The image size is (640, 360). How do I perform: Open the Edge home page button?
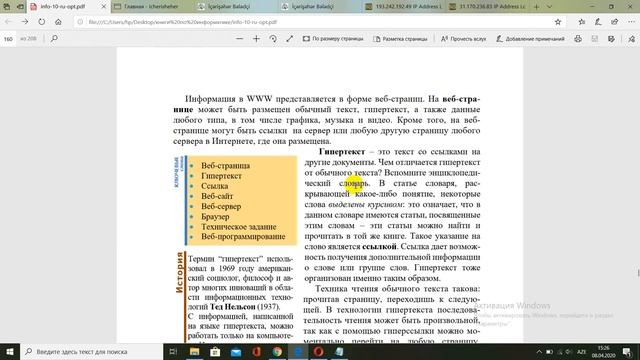(x=58, y=22)
